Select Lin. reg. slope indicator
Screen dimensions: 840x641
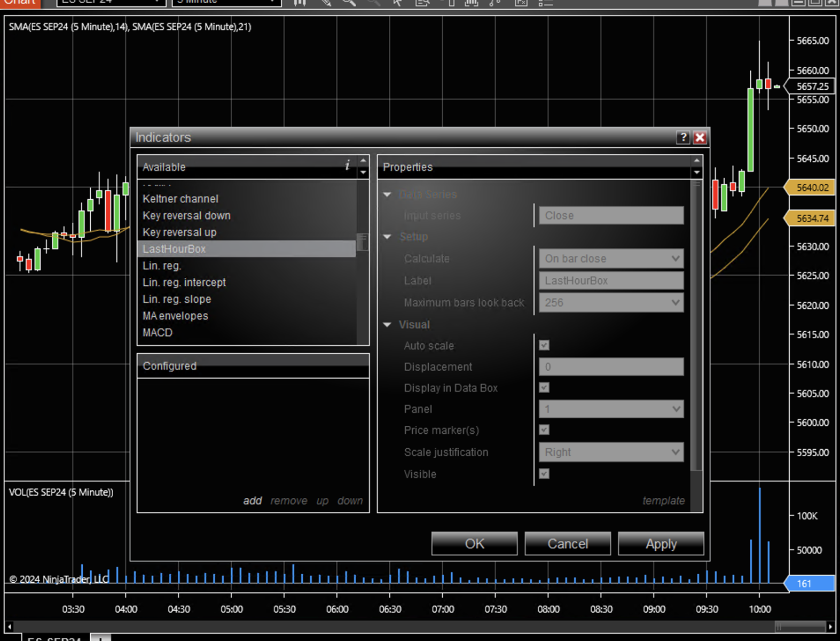coord(247,299)
